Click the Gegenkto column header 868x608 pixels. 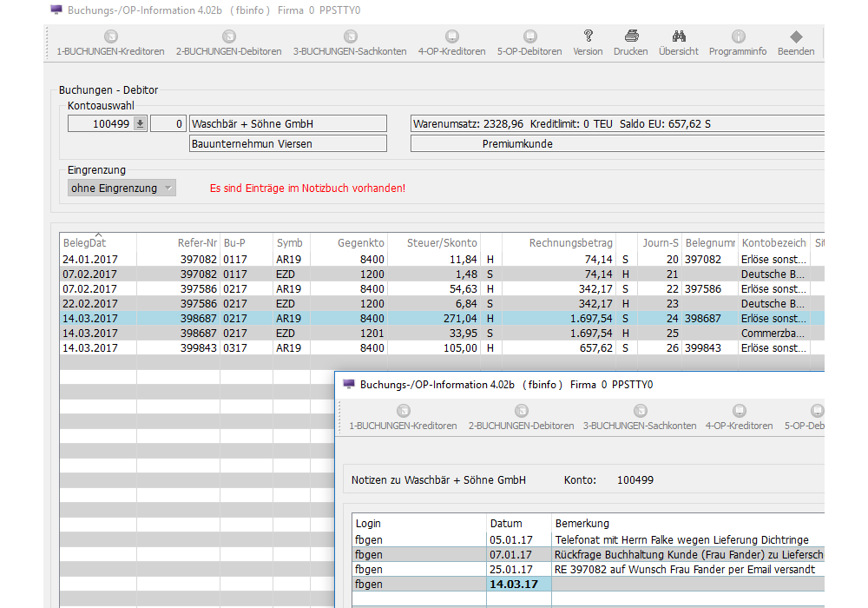[x=360, y=243]
